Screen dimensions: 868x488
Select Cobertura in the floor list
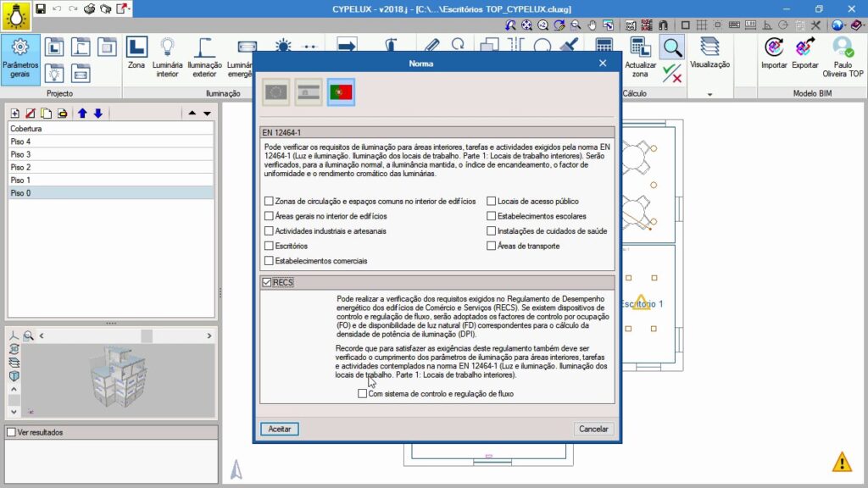(110, 129)
